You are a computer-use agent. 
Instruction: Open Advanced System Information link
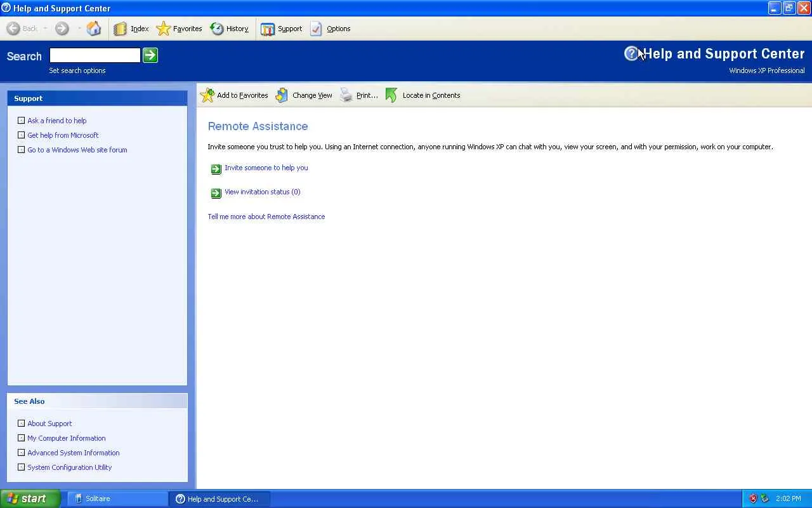coord(74,453)
